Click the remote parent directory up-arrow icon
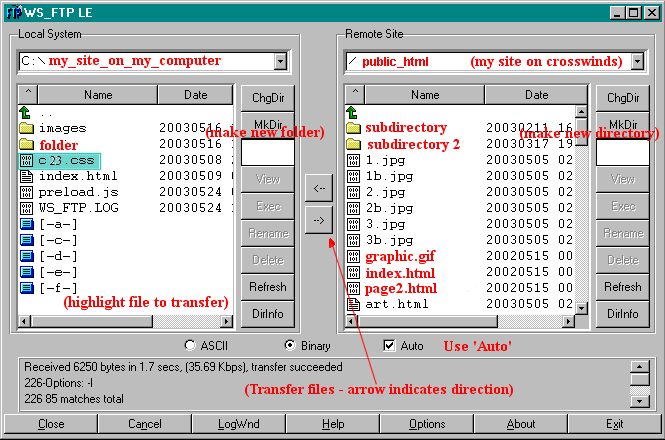Image resolution: width=665 pixels, height=440 pixels. (x=352, y=112)
